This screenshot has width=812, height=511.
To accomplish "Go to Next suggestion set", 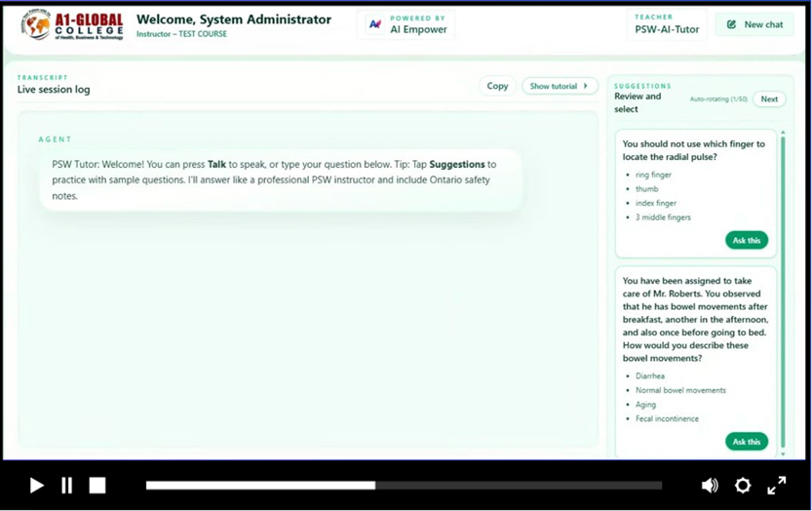I will (769, 99).
